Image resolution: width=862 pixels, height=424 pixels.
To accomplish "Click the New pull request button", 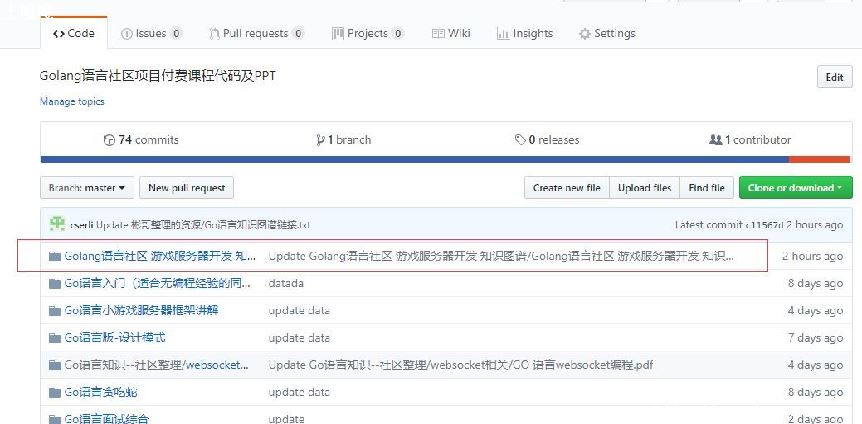I will [x=186, y=188].
